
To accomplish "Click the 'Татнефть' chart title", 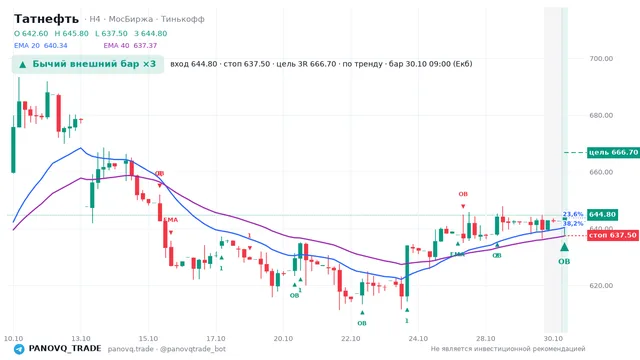I will tap(46, 19).
